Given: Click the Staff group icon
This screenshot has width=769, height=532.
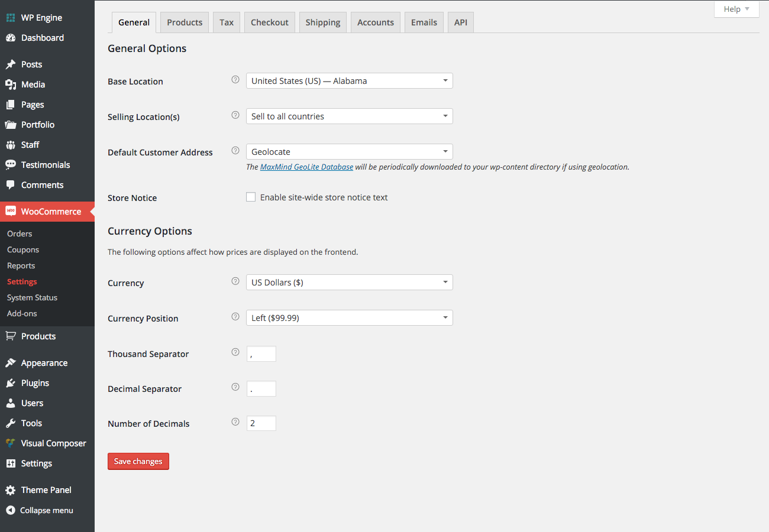Looking at the screenshot, I should (11, 145).
